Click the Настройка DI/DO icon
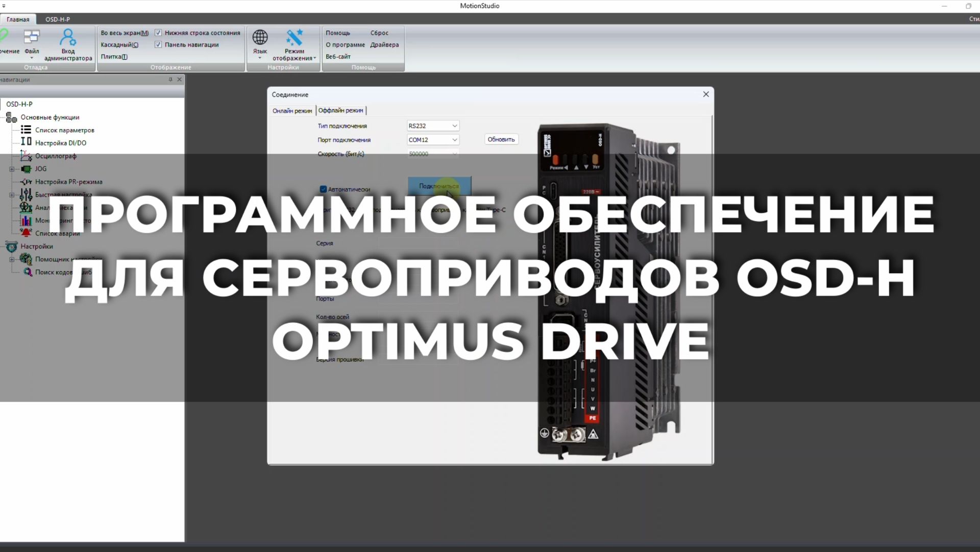 [x=26, y=142]
